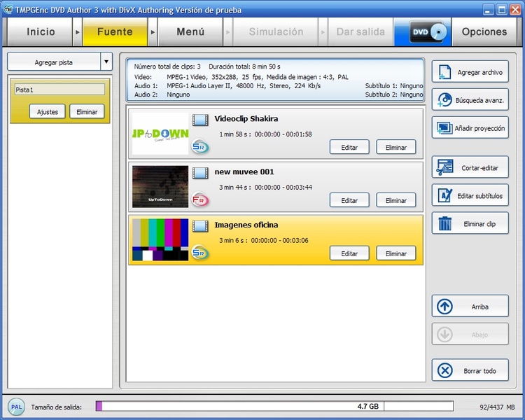The width and height of the screenshot is (525, 420).
Task: Open the Inicio tab
Action: tap(40, 31)
